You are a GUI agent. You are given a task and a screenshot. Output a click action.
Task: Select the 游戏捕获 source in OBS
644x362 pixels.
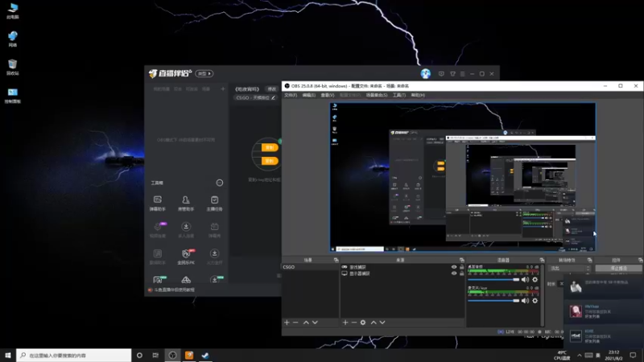click(x=357, y=267)
